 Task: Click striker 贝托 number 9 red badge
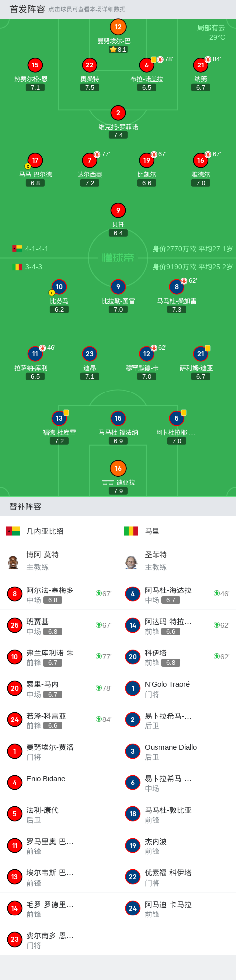coord(118,210)
